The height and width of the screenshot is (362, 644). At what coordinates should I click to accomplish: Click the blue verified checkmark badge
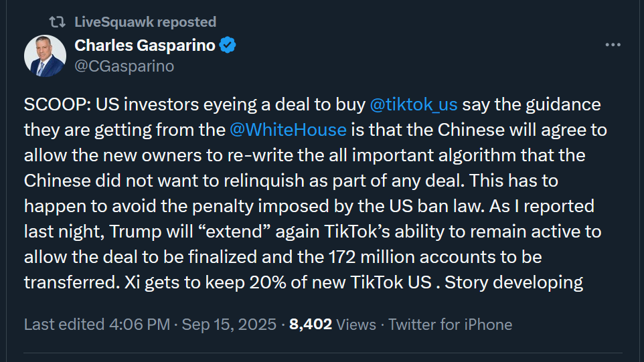click(228, 46)
